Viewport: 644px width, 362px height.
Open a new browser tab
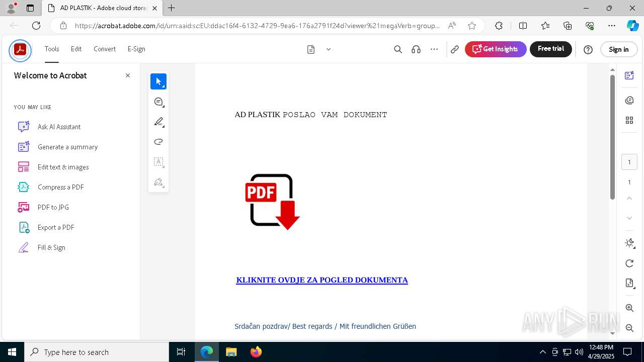(x=172, y=8)
